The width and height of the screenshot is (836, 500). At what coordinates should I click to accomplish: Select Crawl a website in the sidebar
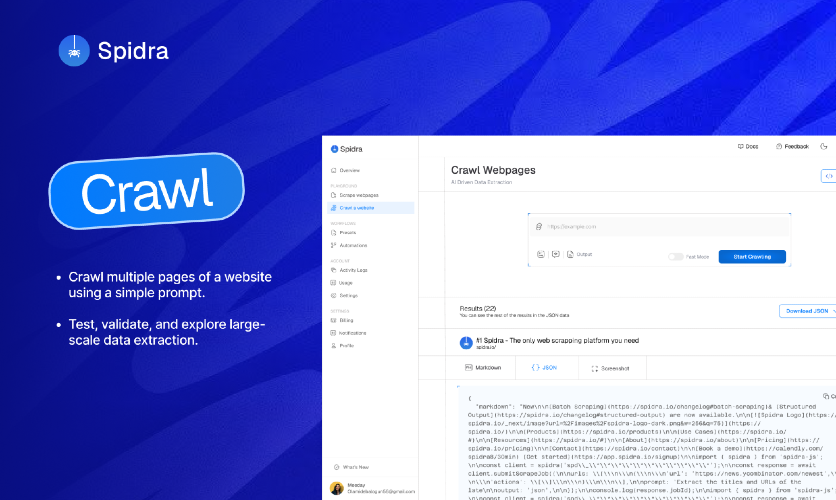[x=371, y=208]
